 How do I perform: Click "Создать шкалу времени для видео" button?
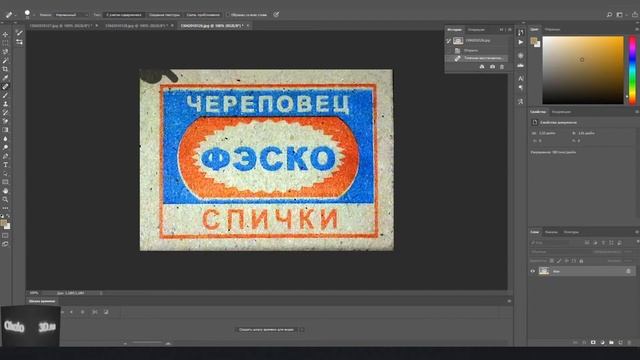pos(267,329)
